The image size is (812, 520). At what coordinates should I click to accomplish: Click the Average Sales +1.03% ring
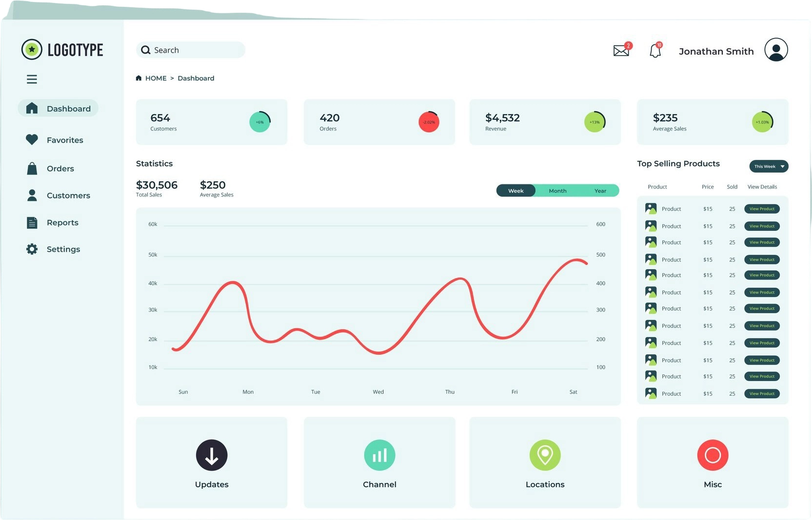coord(762,122)
